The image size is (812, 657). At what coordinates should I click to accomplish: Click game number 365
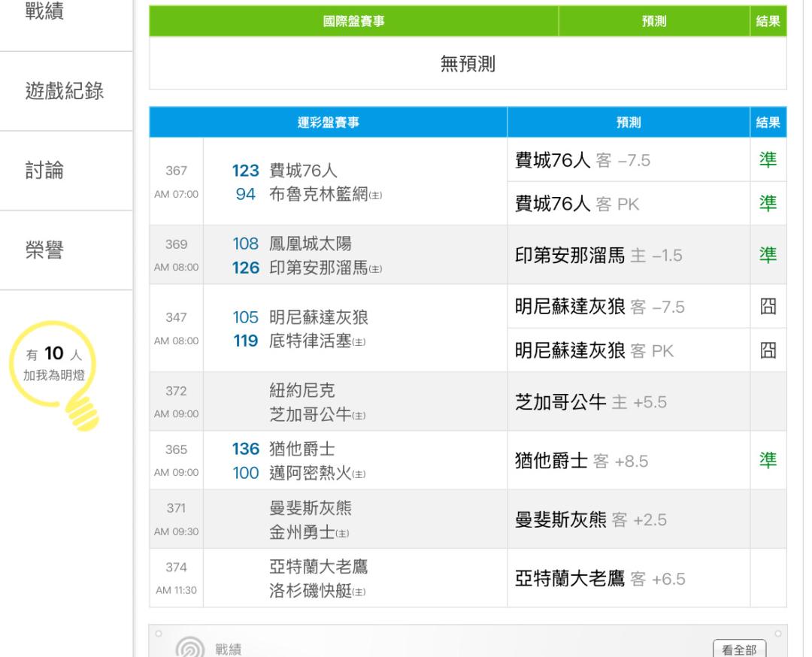coord(176,450)
